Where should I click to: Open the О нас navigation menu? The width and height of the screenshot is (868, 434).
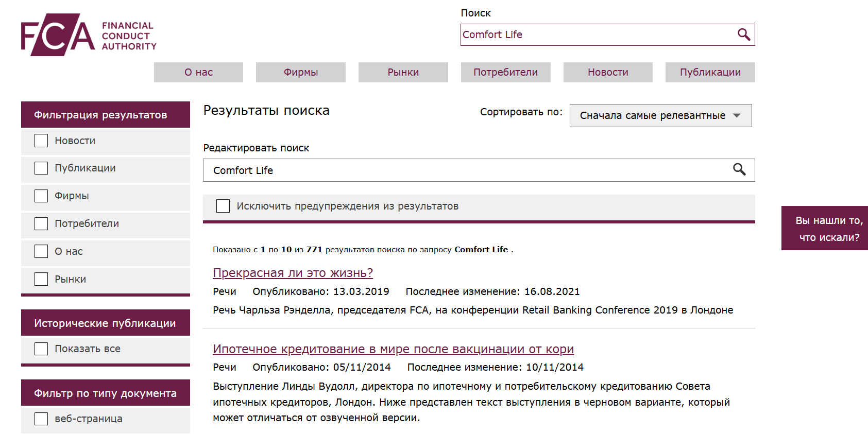coord(198,72)
